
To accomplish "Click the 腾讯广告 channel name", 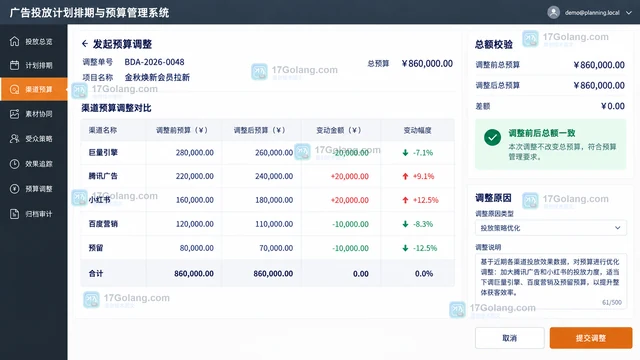I will tap(103, 176).
